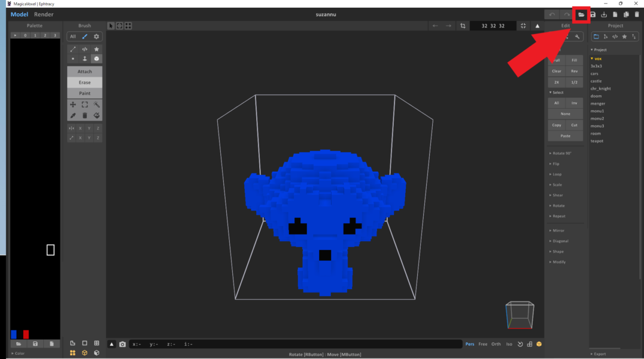Click the Remove trash-can tool in Brush panel

84,115
